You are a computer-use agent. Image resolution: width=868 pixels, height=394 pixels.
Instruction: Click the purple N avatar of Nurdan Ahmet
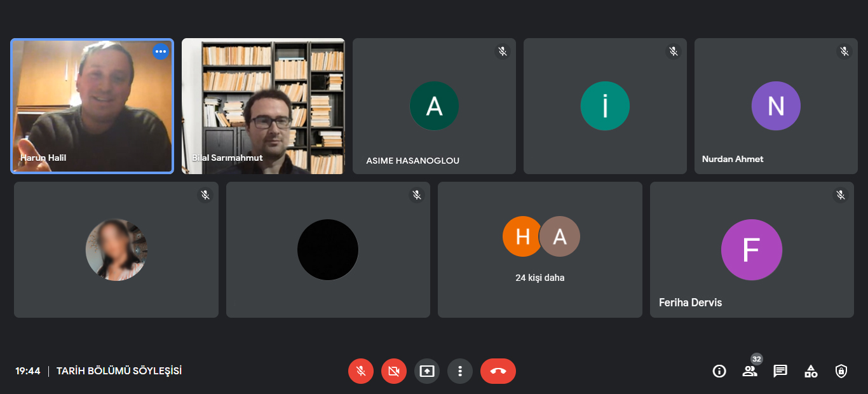click(x=776, y=106)
